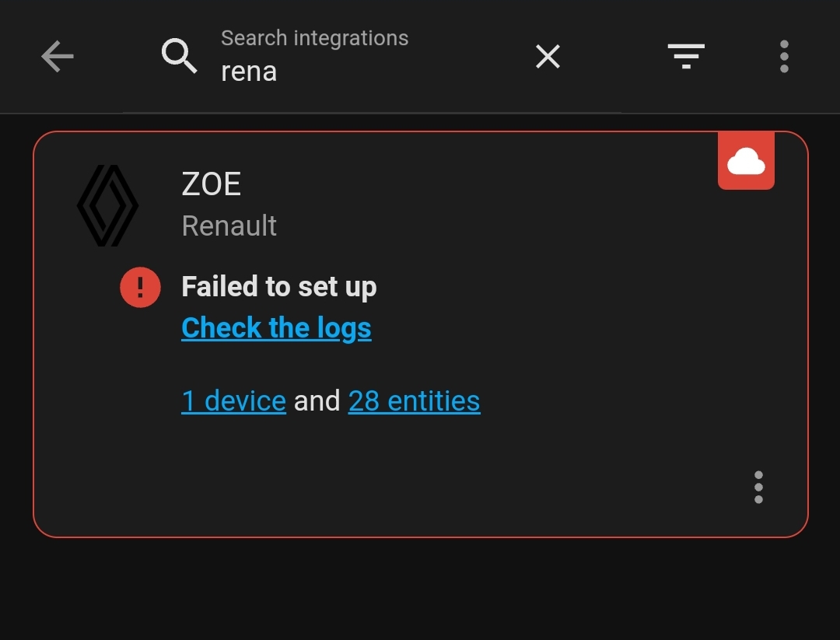Click the Renault diamond logo
The height and width of the screenshot is (640, 840).
[x=110, y=205]
